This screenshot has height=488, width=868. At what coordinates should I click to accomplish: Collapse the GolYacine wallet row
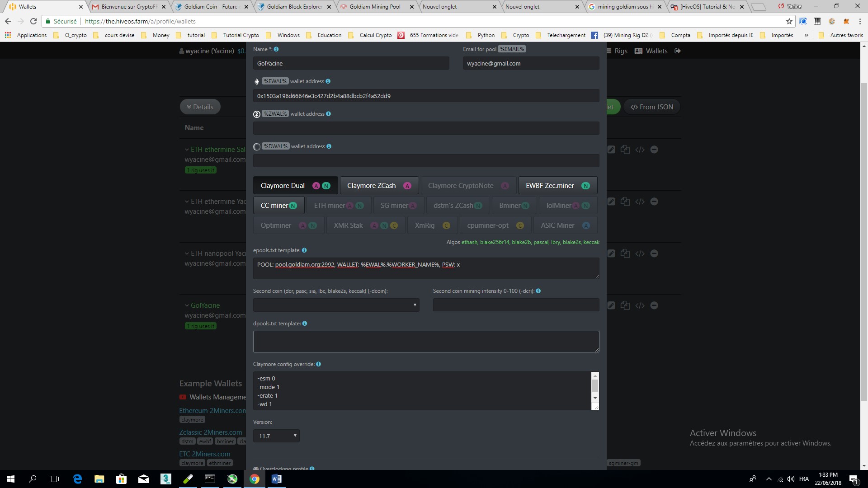pos(187,305)
